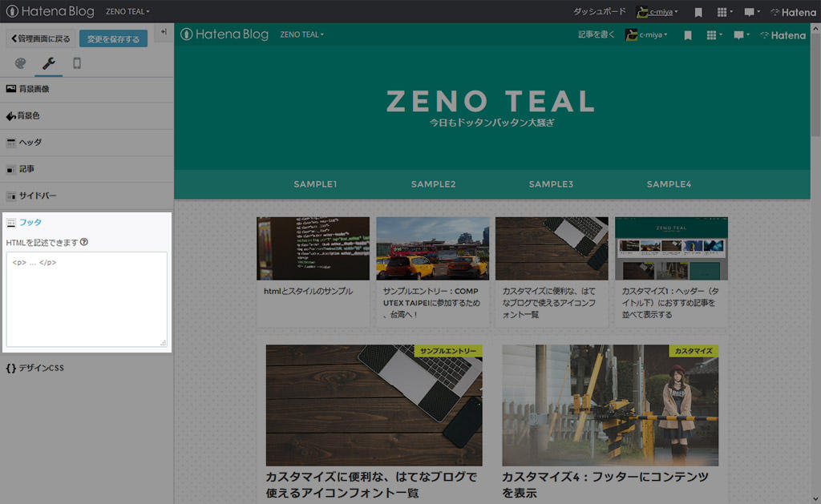Open the SAMPLE3 menu item

tap(551, 184)
